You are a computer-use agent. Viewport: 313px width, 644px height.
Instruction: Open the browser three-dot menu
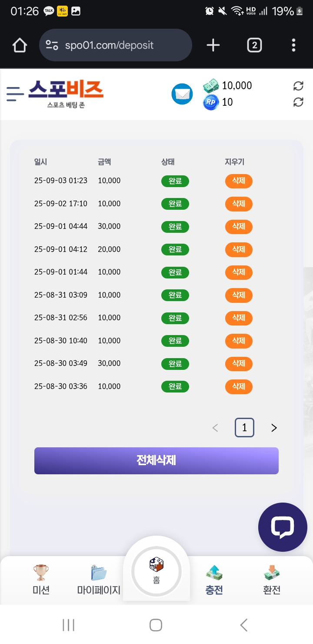[x=294, y=45]
